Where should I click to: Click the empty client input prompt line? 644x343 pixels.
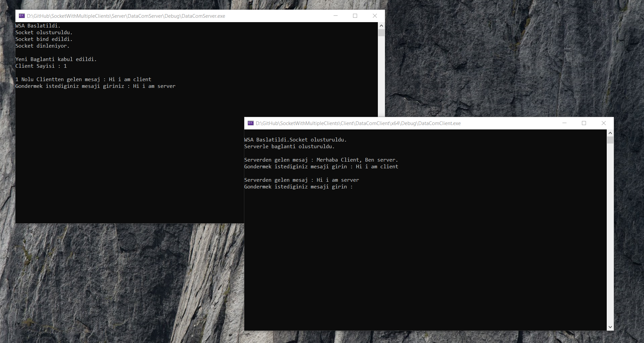click(x=298, y=187)
